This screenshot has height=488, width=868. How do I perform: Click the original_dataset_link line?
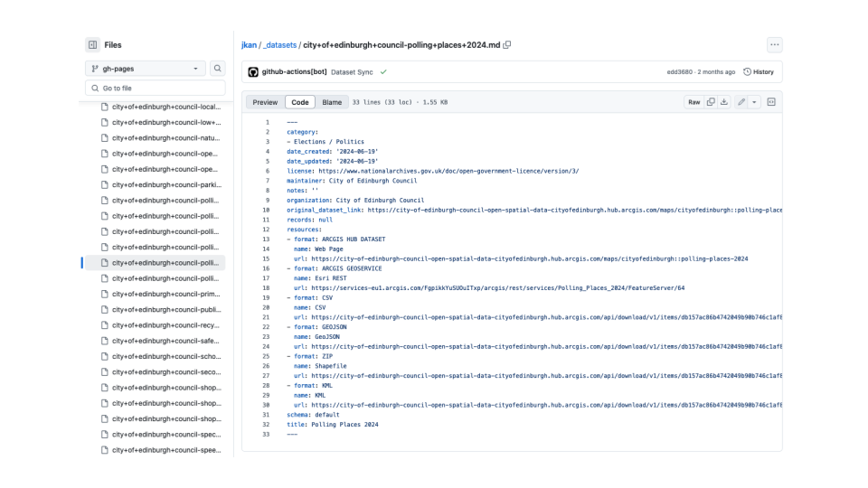click(534, 210)
